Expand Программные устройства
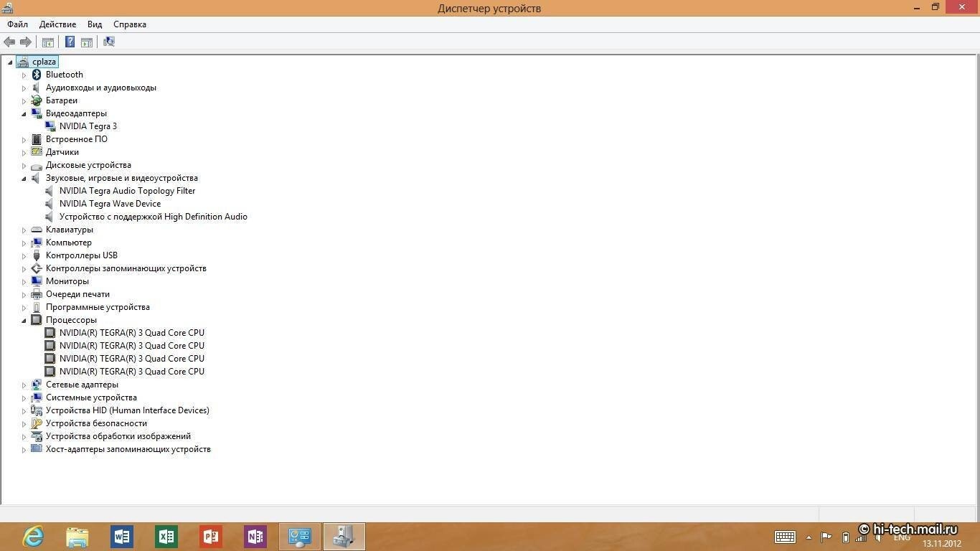 [24, 307]
